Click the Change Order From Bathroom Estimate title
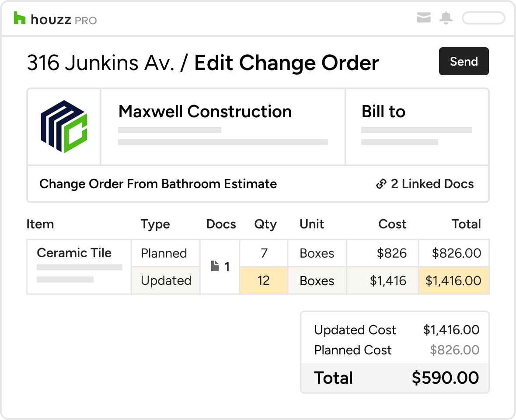 158,184
